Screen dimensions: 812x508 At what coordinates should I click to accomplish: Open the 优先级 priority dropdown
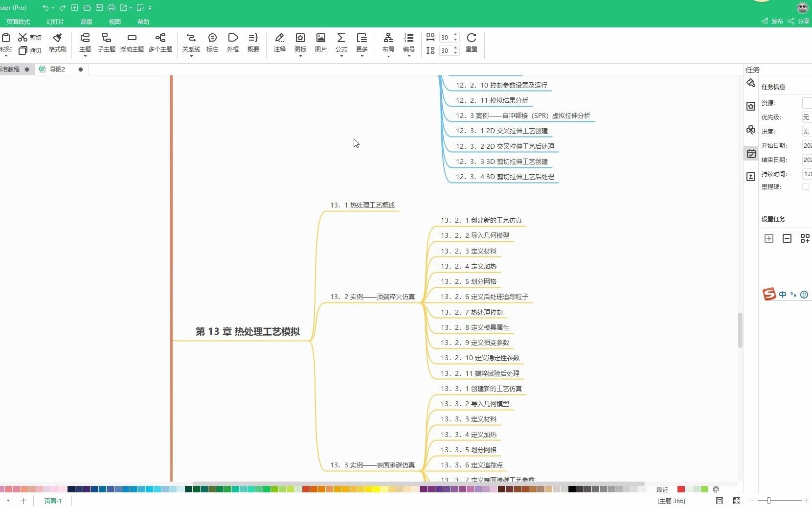pyautogui.click(x=807, y=117)
